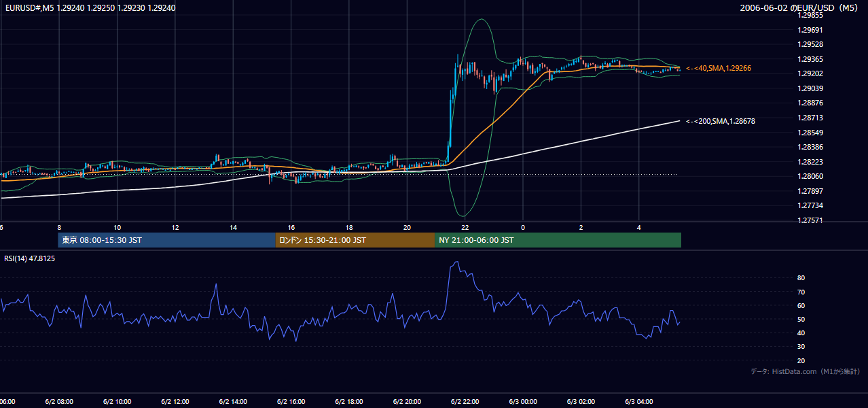Click bottom time label 6/2 16:00
Image resolution: width=868 pixels, height=408 pixels.
pyautogui.click(x=291, y=402)
